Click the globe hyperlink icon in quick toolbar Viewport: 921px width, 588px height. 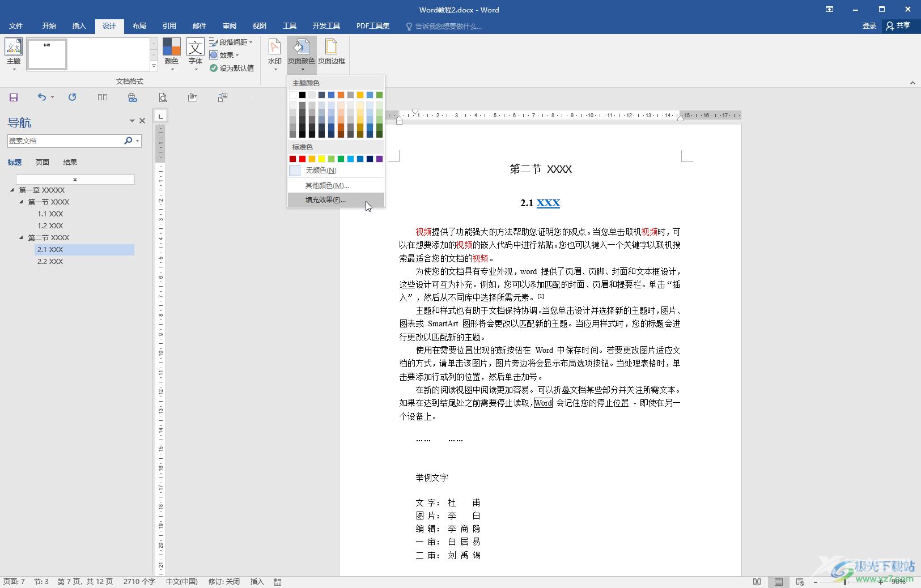pos(133,97)
